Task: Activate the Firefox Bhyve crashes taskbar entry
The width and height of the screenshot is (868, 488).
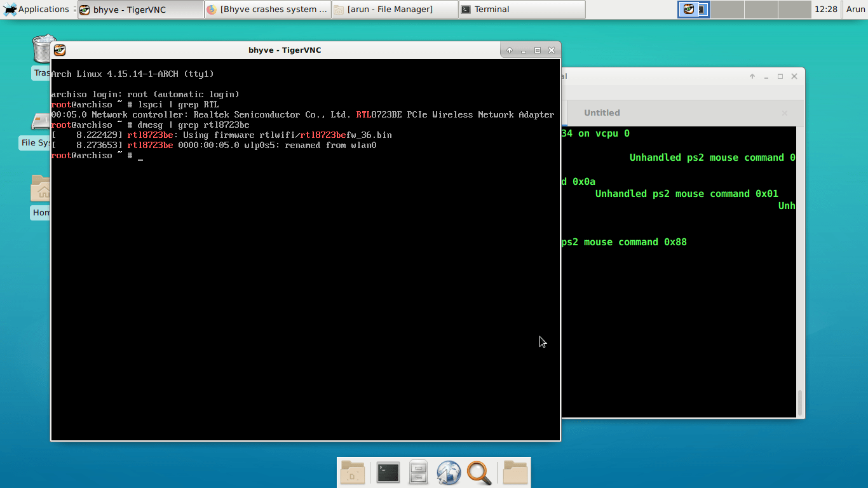Action: point(267,9)
